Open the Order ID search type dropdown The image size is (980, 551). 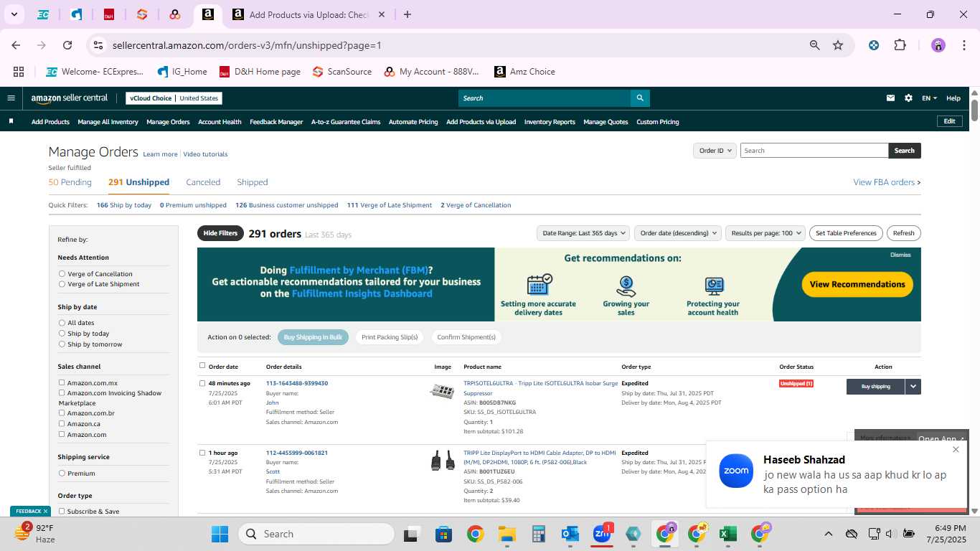point(715,151)
